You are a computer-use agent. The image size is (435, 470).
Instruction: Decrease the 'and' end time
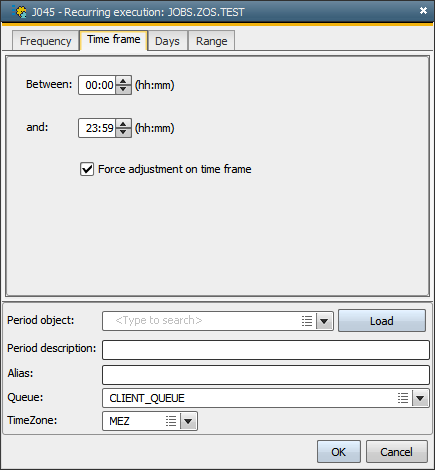click(123, 132)
